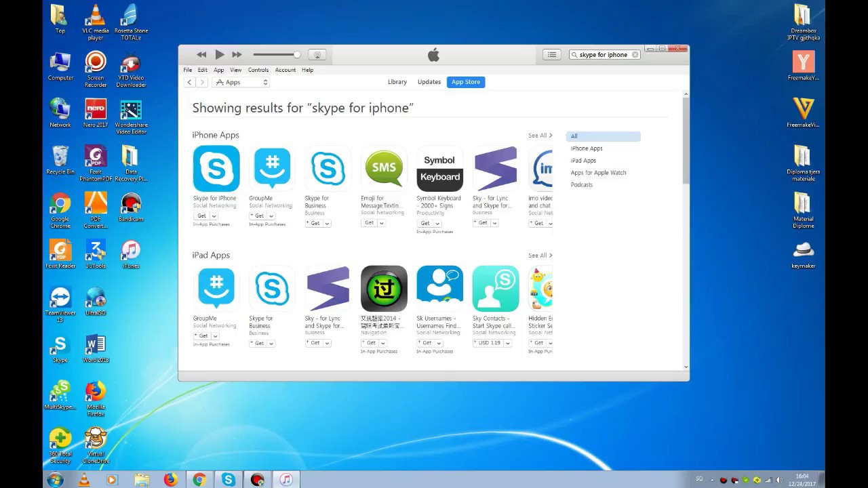Open Mozilla Firefox desktop shortcut
868x488 pixels.
click(96, 398)
